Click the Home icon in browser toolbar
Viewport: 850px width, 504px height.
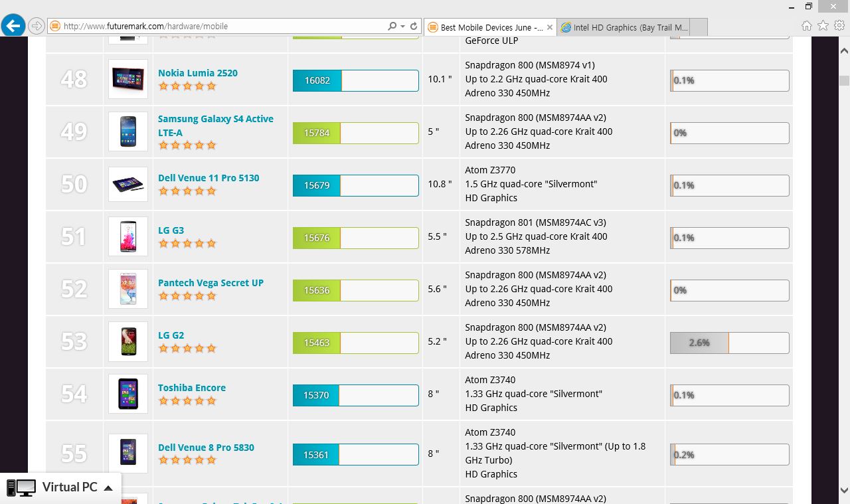[x=806, y=26]
